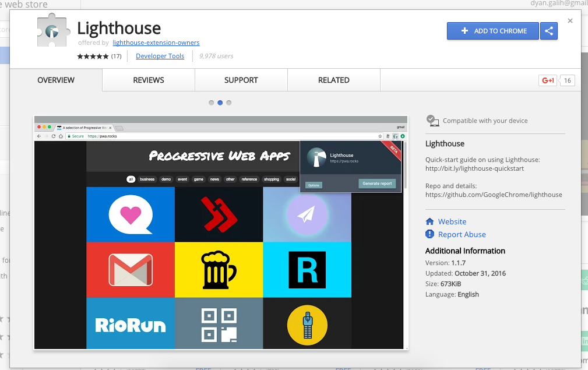Click the reload icon in screenshot browser
This screenshot has width=588, height=370.
pyautogui.click(x=53, y=136)
